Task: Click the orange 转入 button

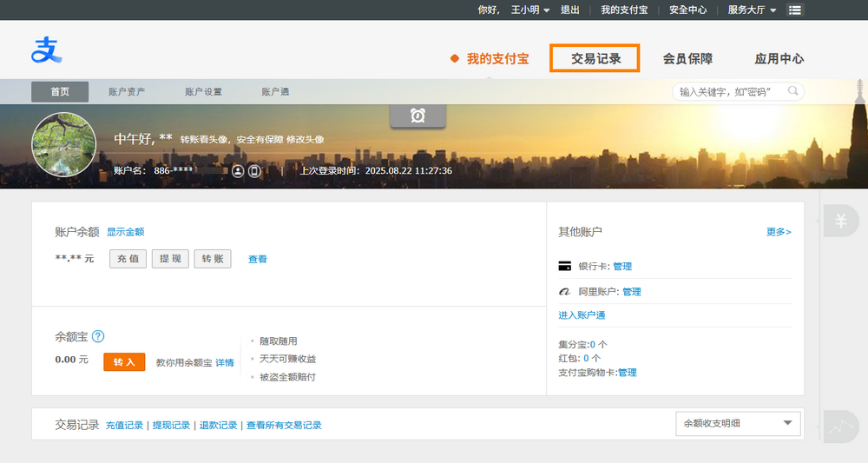Action: pyautogui.click(x=124, y=362)
